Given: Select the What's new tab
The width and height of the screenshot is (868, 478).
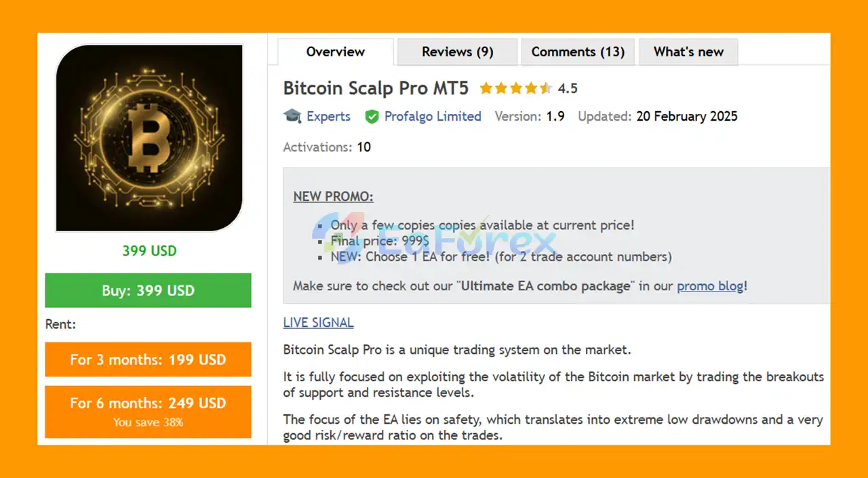Looking at the screenshot, I should [688, 52].
